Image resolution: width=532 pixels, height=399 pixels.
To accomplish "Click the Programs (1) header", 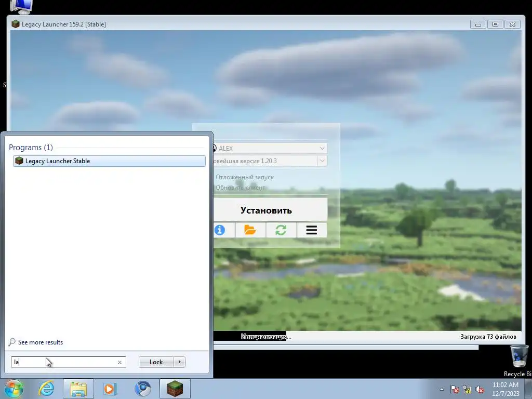I will (x=31, y=147).
